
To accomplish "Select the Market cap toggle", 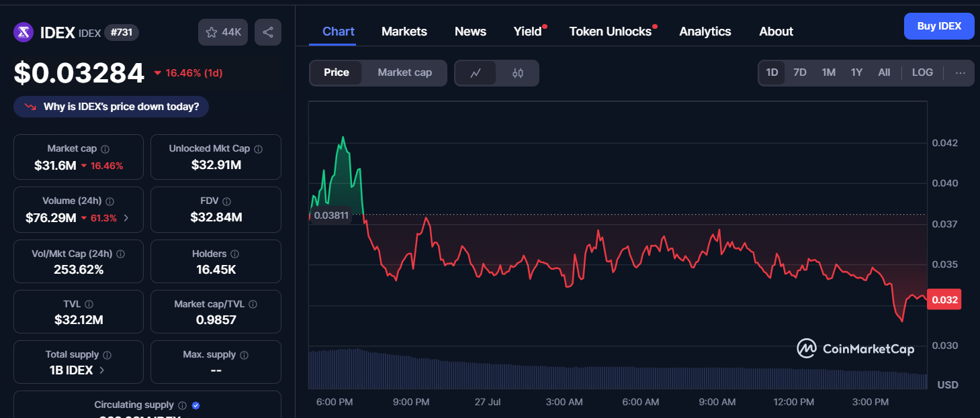I will pyautogui.click(x=404, y=72).
